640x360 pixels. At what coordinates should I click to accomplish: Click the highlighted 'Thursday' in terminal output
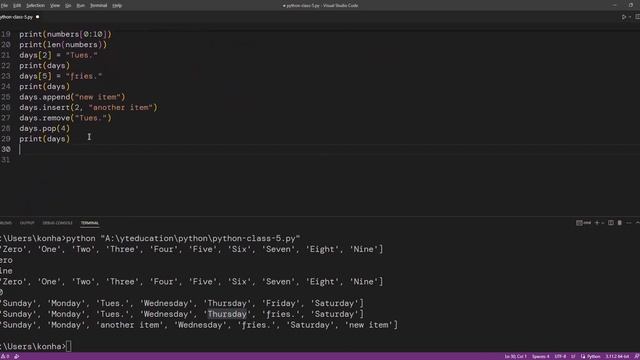tap(227, 314)
